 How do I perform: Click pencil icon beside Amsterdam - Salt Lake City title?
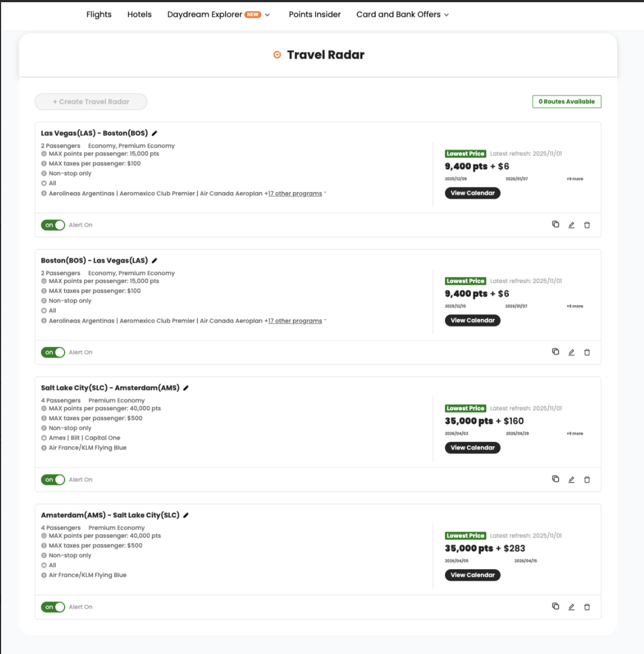pos(186,516)
